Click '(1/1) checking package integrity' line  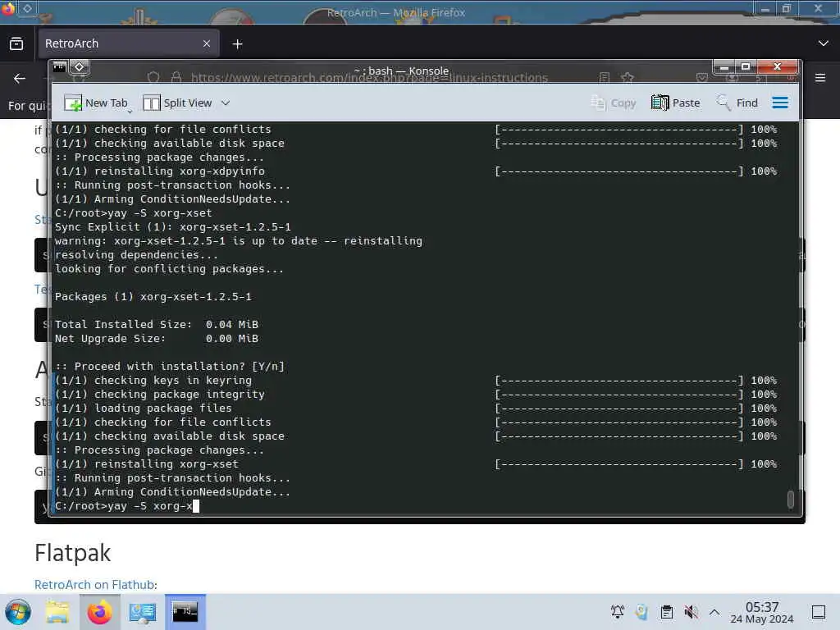click(x=160, y=395)
